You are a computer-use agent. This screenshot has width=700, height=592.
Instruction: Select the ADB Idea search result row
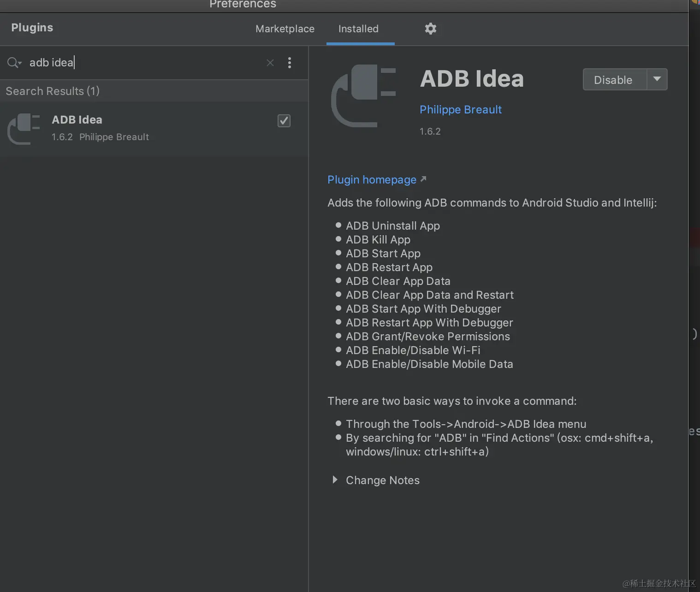point(154,129)
